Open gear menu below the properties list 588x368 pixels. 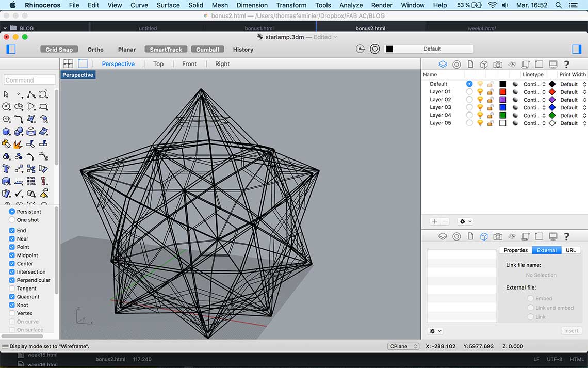[435, 331]
